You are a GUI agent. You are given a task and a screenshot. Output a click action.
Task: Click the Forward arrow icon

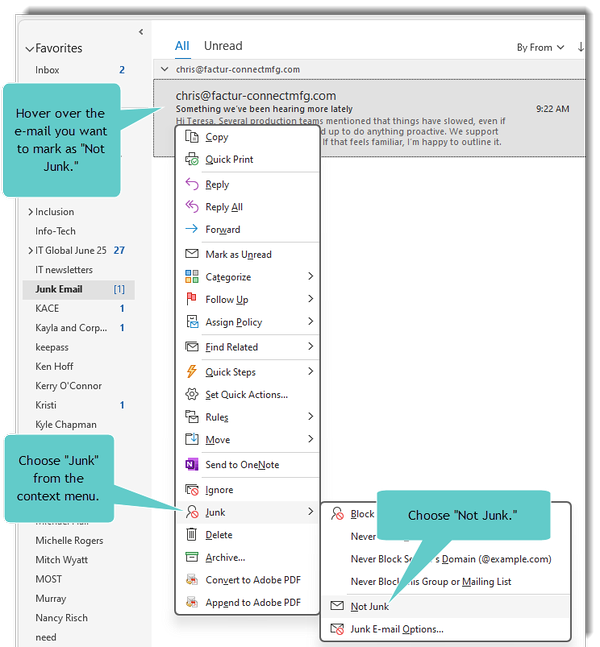click(x=193, y=230)
